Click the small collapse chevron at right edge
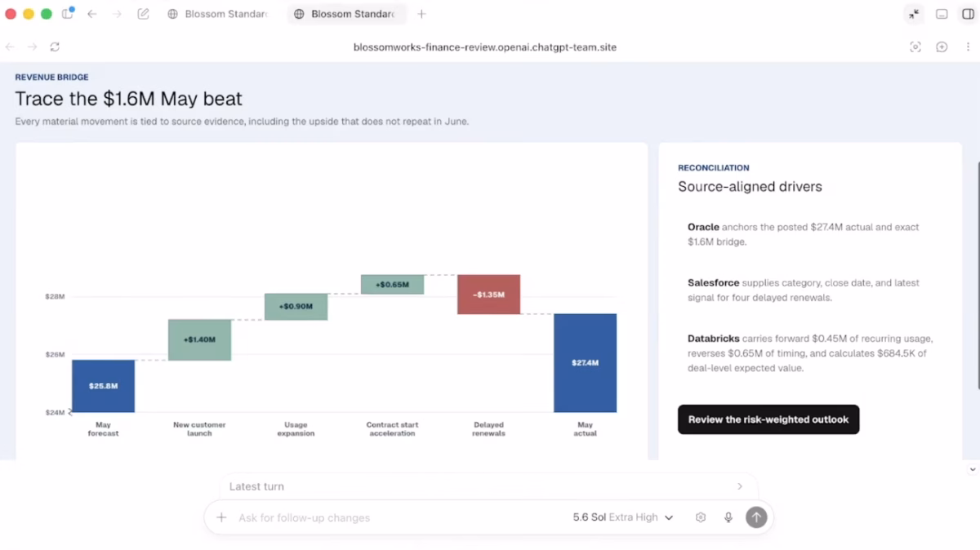The height and width of the screenshot is (550, 980). click(x=973, y=470)
